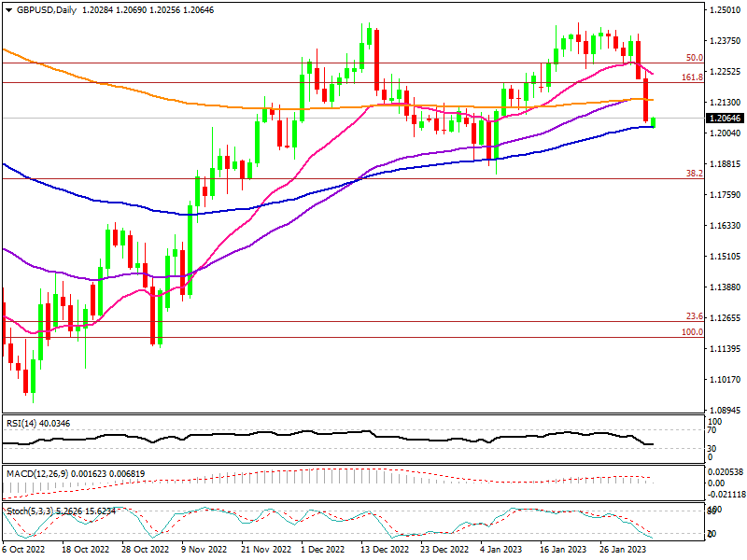Click the 1.16330 price axis label

(725, 226)
